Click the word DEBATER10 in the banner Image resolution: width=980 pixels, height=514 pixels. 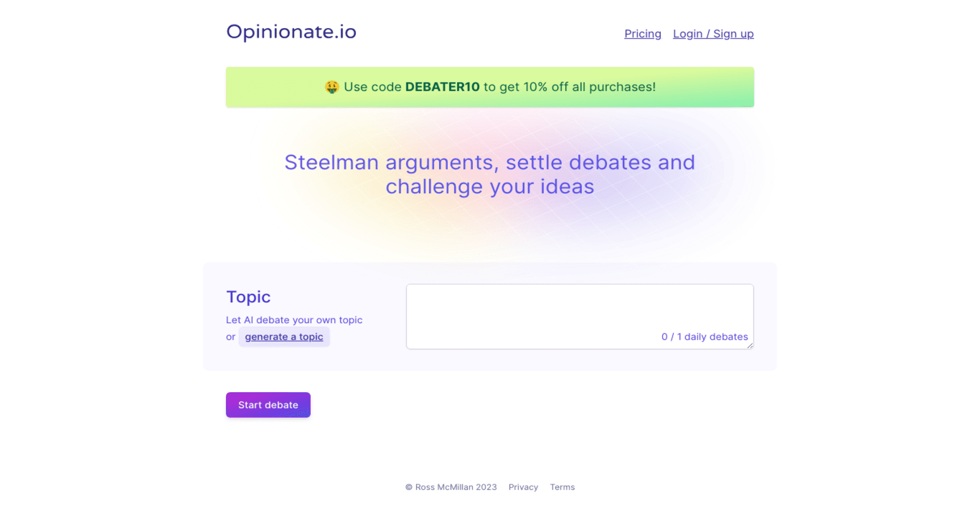[442, 87]
